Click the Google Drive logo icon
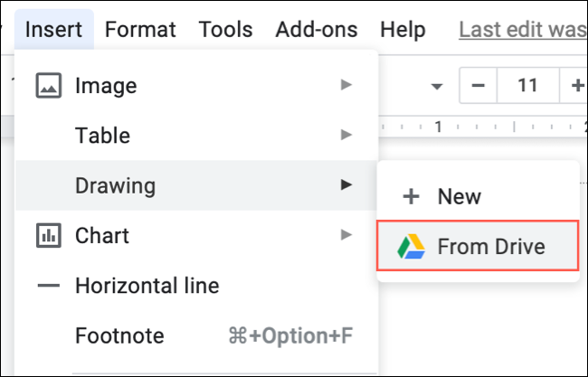Viewport: 588px width, 377px height. tap(412, 246)
